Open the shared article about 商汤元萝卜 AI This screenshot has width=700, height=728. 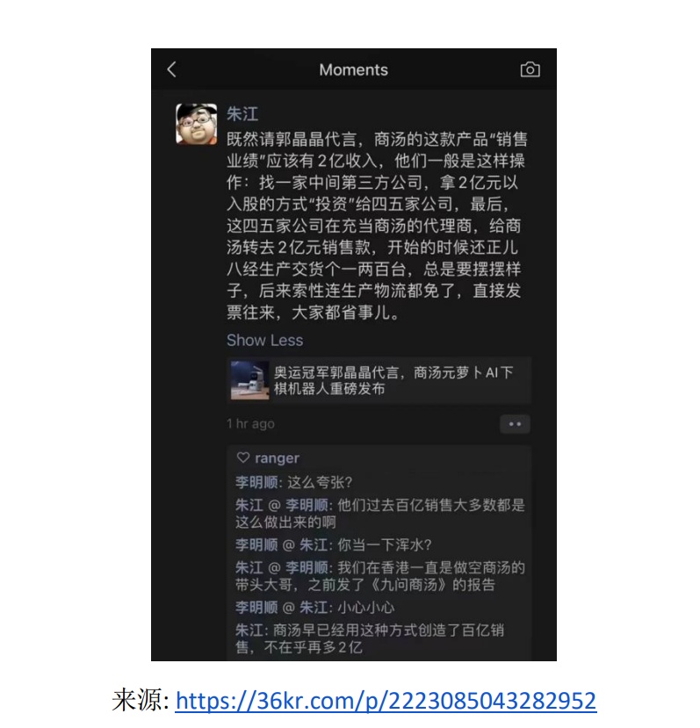pyautogui.click(x=379, y=380)
